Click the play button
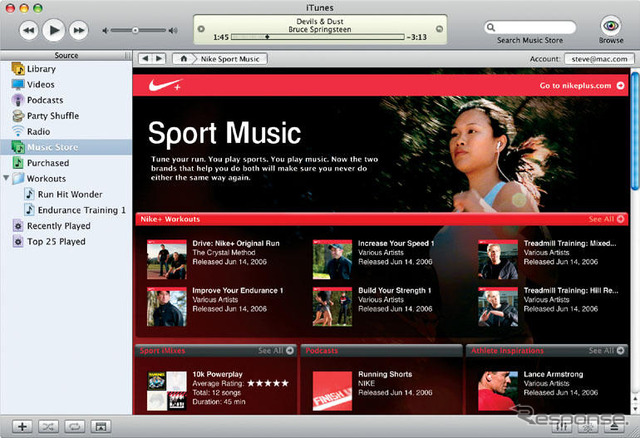 [x=54, y=30]
